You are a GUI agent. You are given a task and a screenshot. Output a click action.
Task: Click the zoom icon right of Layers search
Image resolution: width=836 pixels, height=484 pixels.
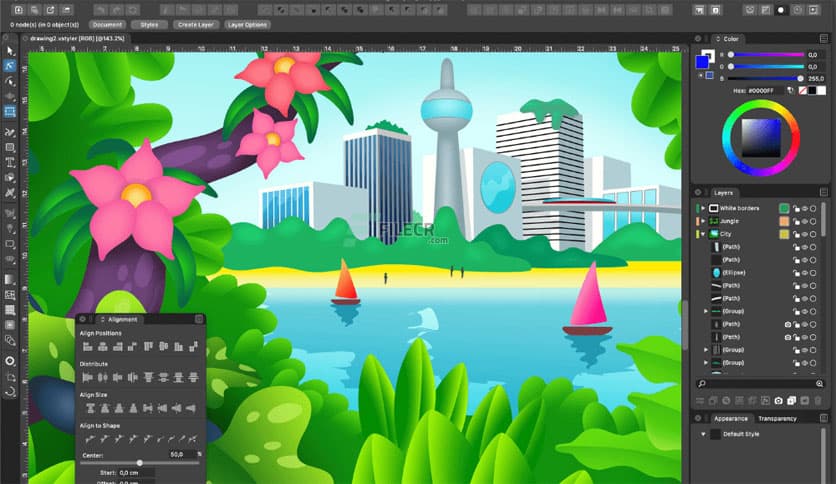(819, 384)
